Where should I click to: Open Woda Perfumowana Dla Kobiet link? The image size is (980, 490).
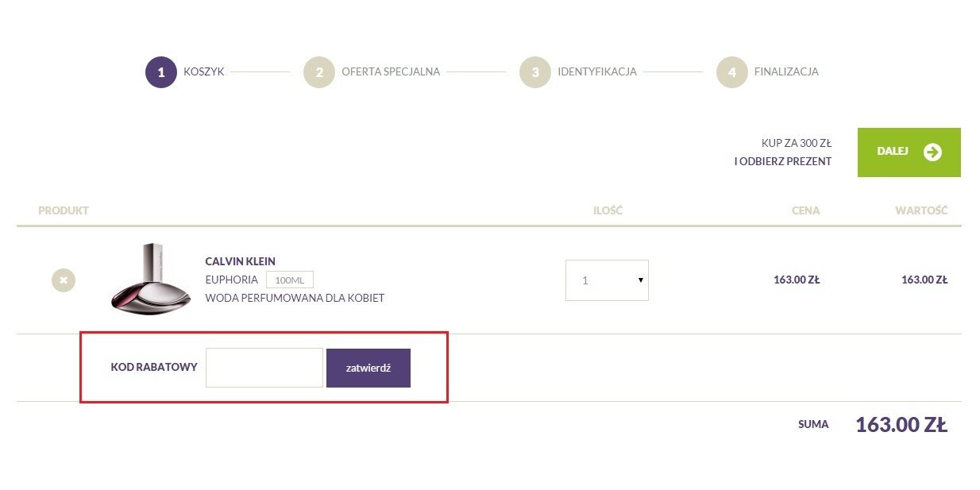295,298
